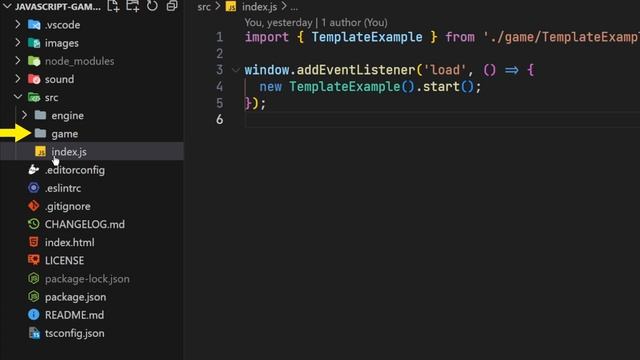Click the .editorconfig file icon
Image resolution: width=640 pixels, height=360 pixels.
coord(34,169)
